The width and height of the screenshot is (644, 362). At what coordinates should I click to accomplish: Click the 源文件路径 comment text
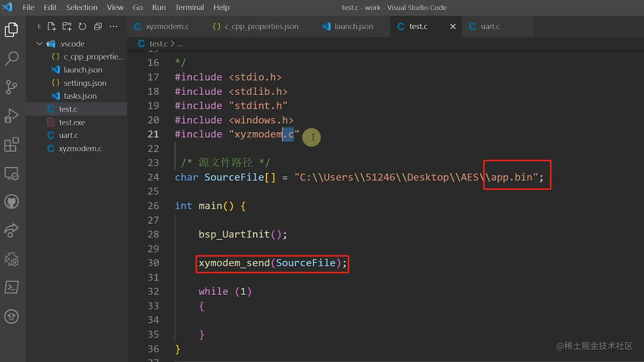click(x=226, y=163)
